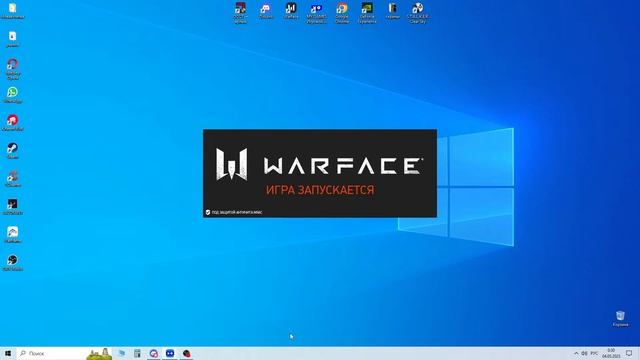Switch the РУС keyboard language indicator
The width and height of the screenshot is (640, 360).
(x=594, y=353)
